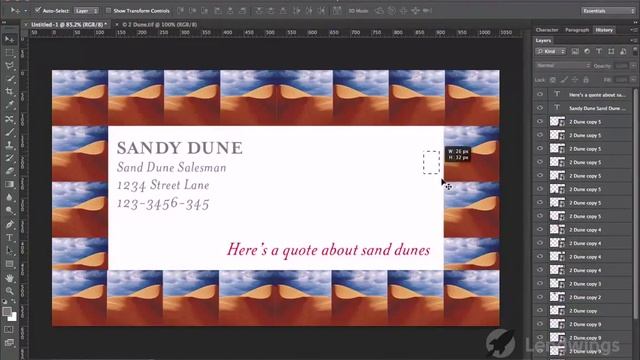Hide the '2 Dune copy 3' layer
This screenshot has width=640, height=360.
coord(540,283)
